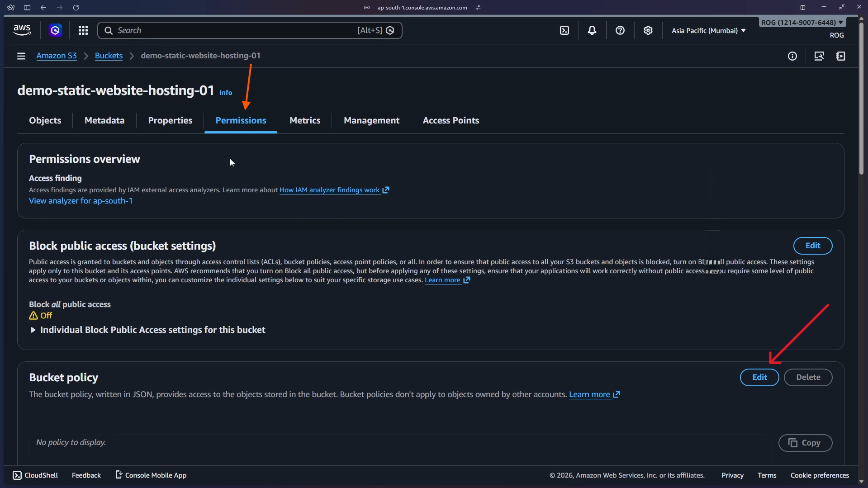Open the navigation hamburger menu

click(21, 56)
